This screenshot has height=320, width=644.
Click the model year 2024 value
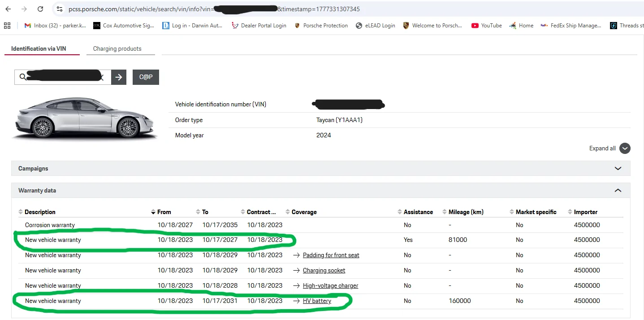coord(324,135)
